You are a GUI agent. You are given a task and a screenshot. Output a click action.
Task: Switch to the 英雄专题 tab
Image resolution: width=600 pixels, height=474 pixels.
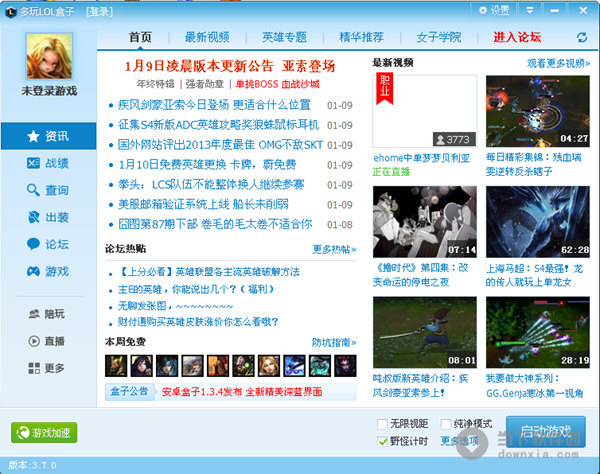[x=284, y=37]
